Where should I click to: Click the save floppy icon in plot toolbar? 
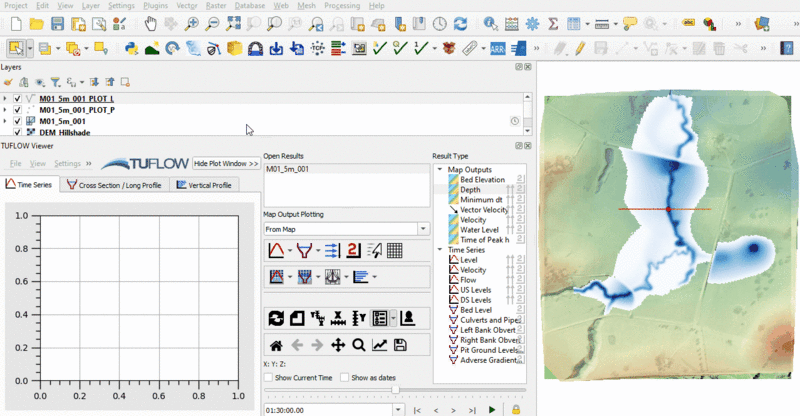click(401, 345)
